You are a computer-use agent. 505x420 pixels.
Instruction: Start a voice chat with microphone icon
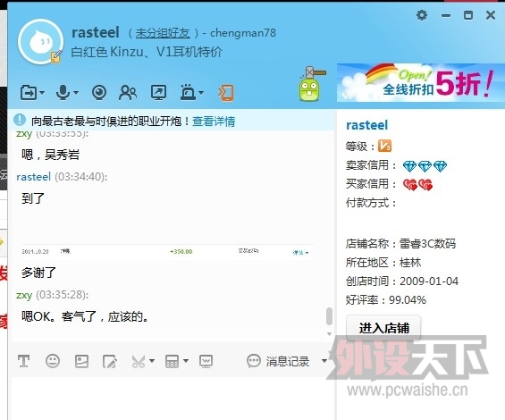point(63,92)
